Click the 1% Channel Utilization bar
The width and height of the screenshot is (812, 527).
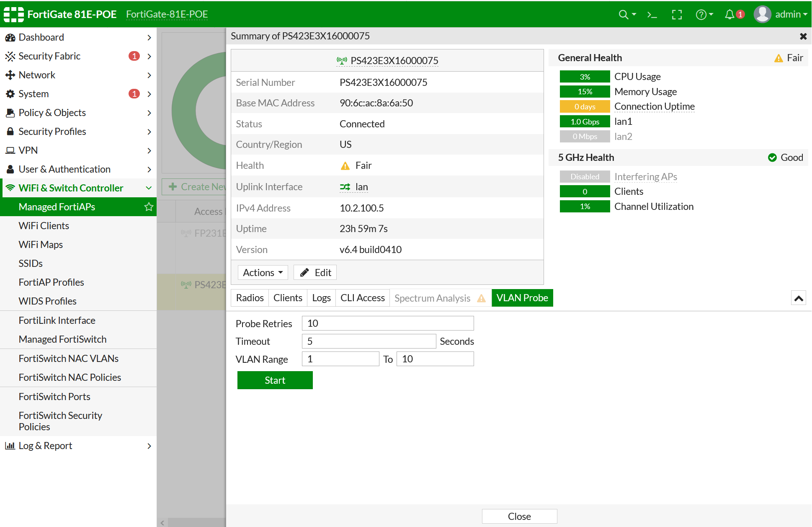coord(585,207)
